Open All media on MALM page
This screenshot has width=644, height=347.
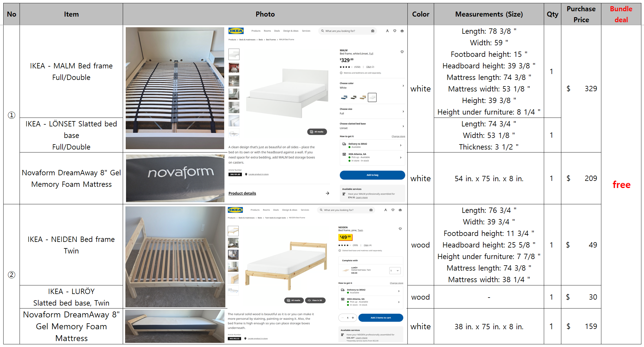(317, 132)
